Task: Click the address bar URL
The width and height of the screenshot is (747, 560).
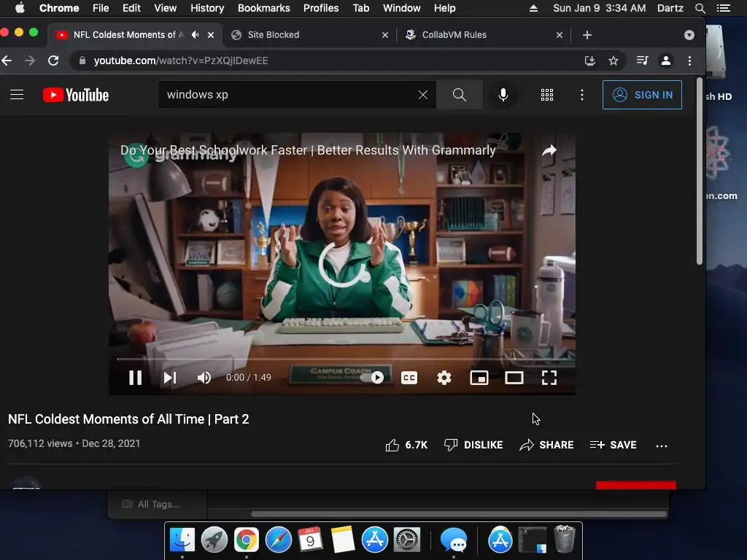Action: tap(181, 61)
